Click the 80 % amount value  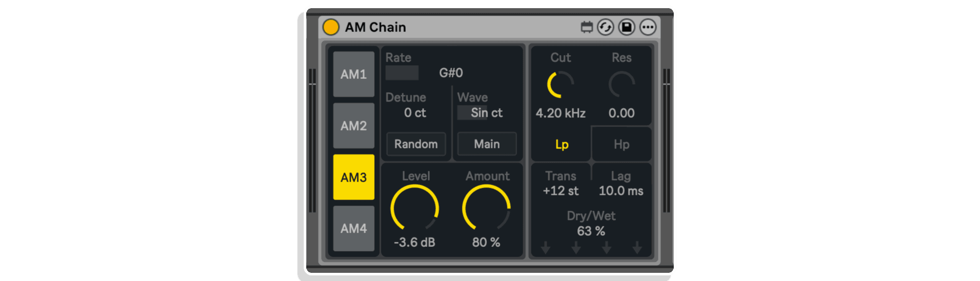486,242
